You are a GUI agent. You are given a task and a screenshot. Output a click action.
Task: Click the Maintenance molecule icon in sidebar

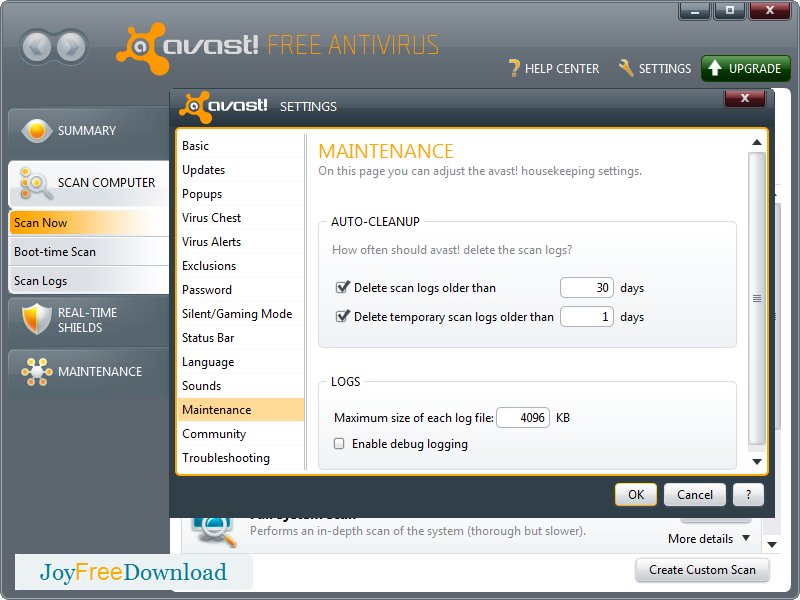click(x=37, y=372)
